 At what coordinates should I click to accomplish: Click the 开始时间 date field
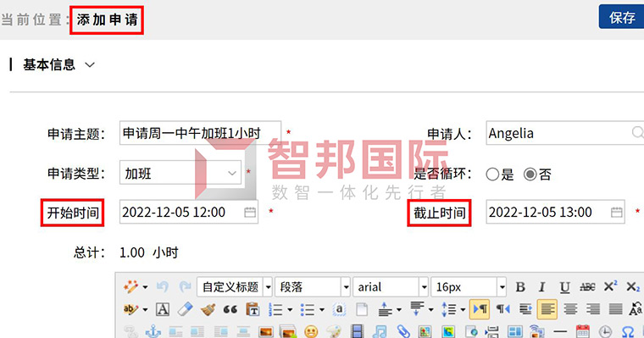coord(189,212)
